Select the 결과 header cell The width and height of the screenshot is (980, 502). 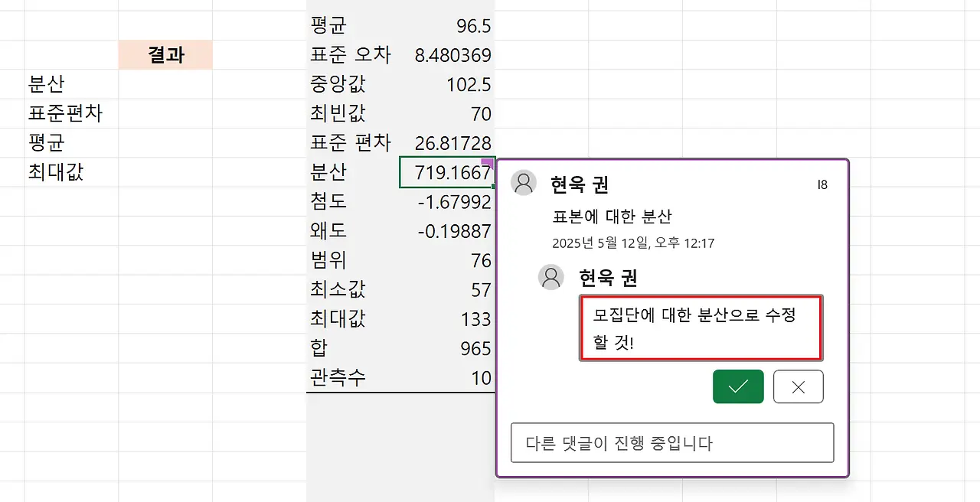[x=165, y=54]
